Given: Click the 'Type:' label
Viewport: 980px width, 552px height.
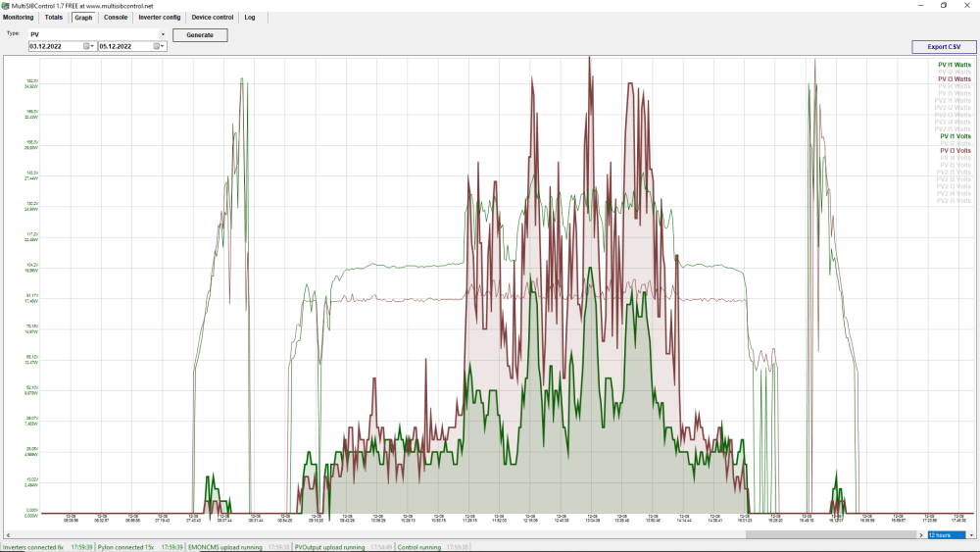Looking at the screenshot, I should coord(13,33).
